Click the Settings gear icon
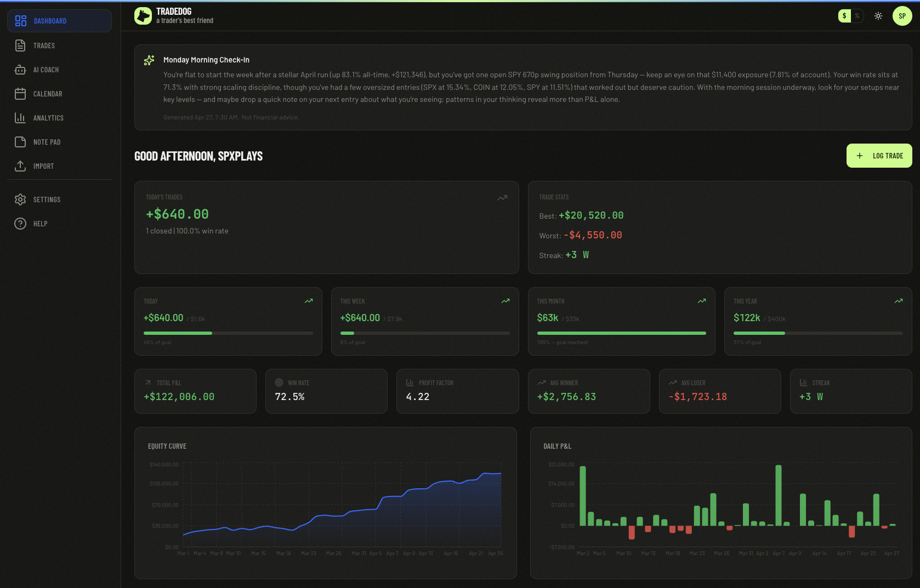Image resolution: width=920 pixels, height=588 pixels. point(20,199)
